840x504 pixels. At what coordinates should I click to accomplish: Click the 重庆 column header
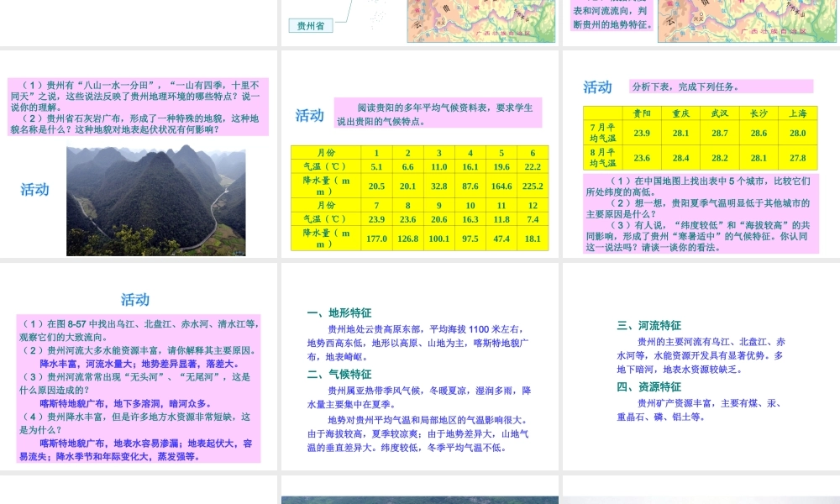681,113
